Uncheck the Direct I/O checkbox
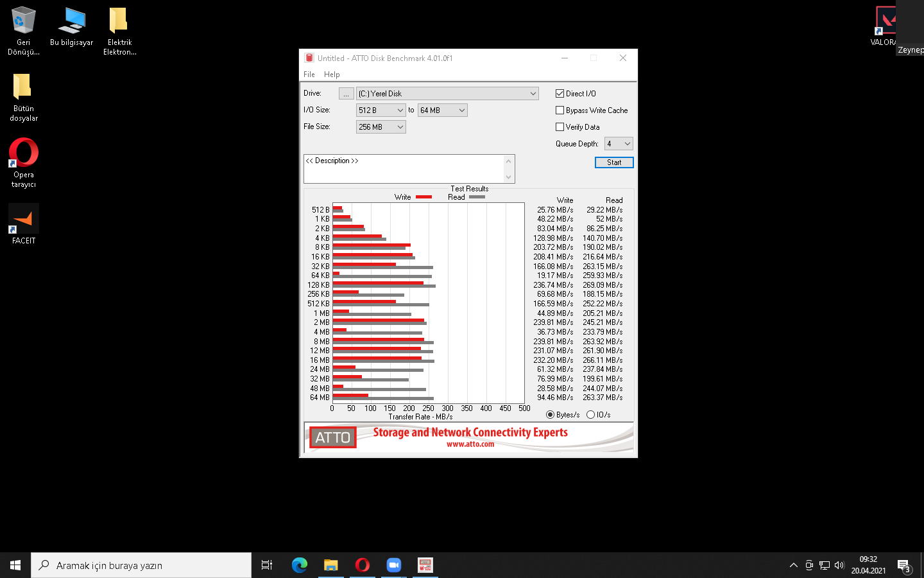 (x=560, y=94)
